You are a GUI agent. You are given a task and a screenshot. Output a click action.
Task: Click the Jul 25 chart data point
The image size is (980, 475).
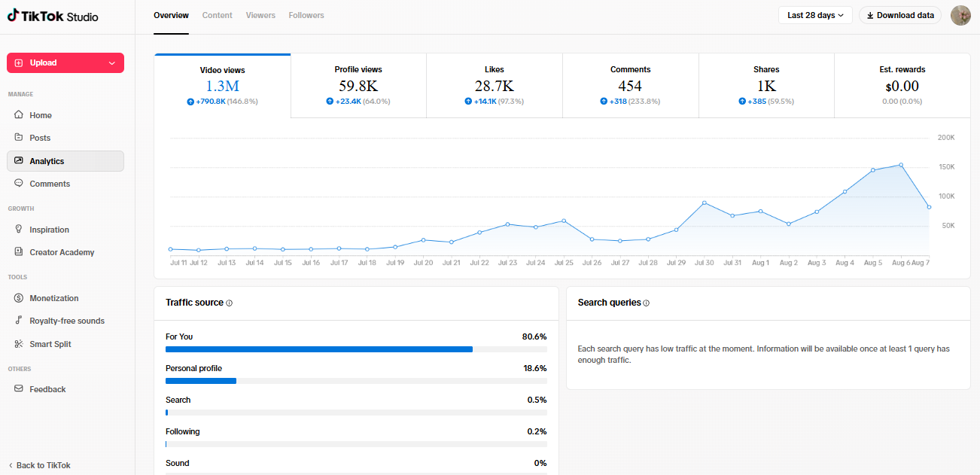564,221
